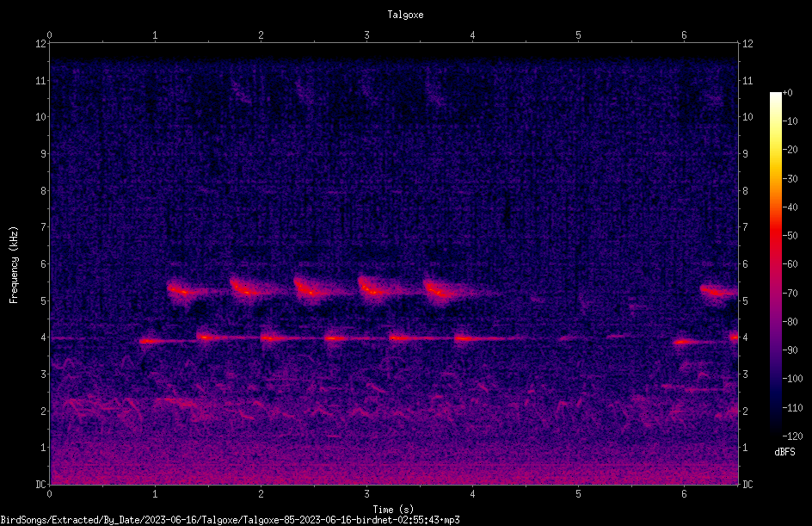
Task: Click the 1 second mark on top axis
Action: 155,34
